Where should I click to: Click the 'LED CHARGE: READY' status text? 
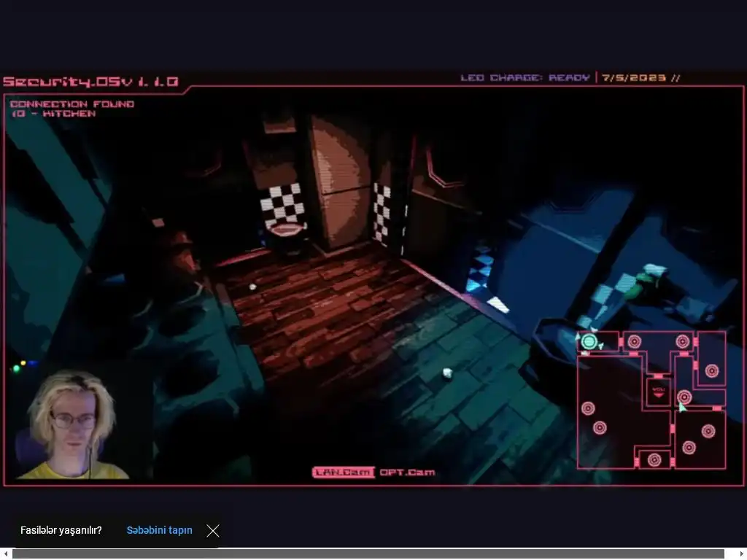click(525, 77)
